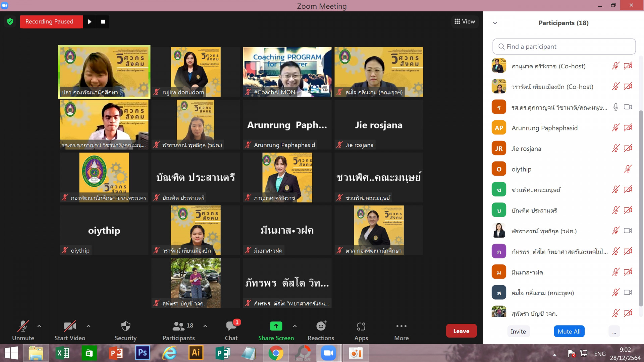This screenshot has width=644, height=362.
Task: Click the green encryption shield icon
Action: point(10,22)
